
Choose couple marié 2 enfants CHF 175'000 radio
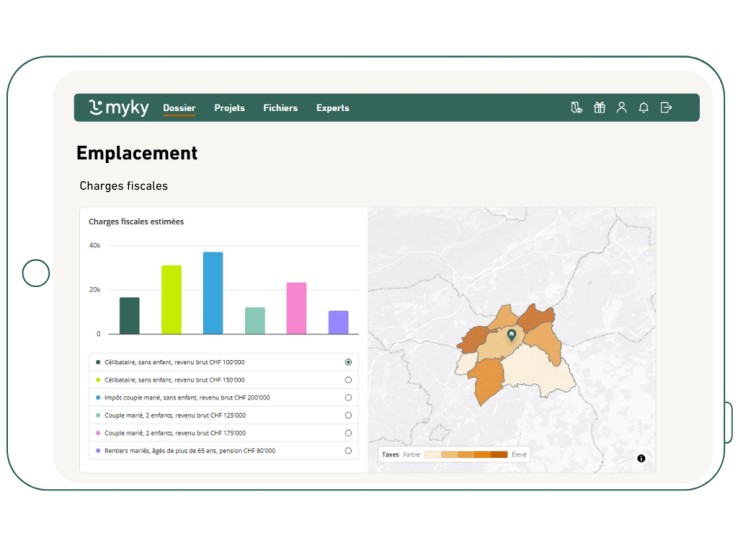[348, 433]
